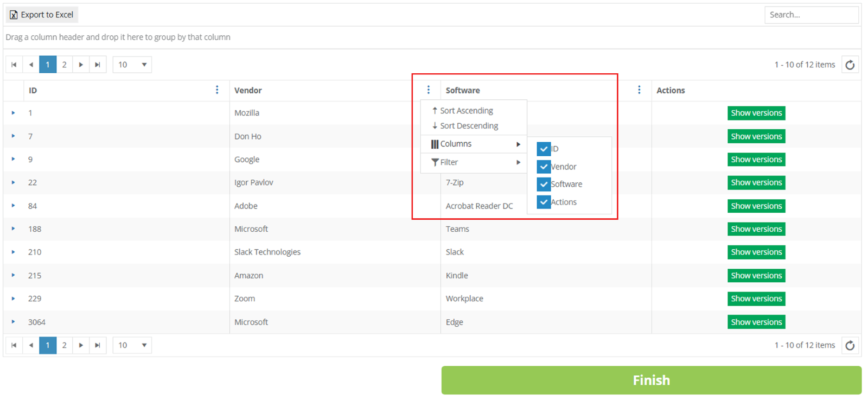Go to next page in bottom pager
Screen dimensions: 868x406
click(x=81, y=345)
